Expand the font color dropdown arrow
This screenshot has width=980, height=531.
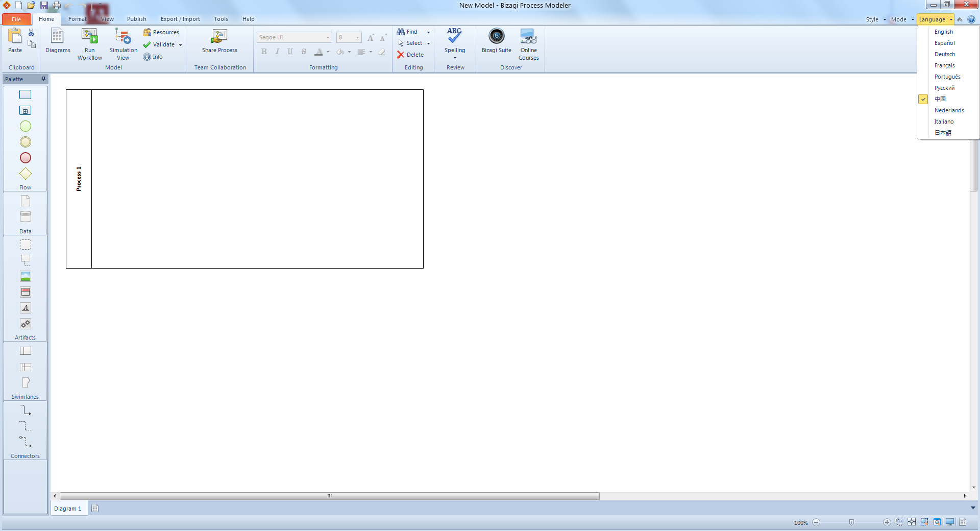coord(328,52)
